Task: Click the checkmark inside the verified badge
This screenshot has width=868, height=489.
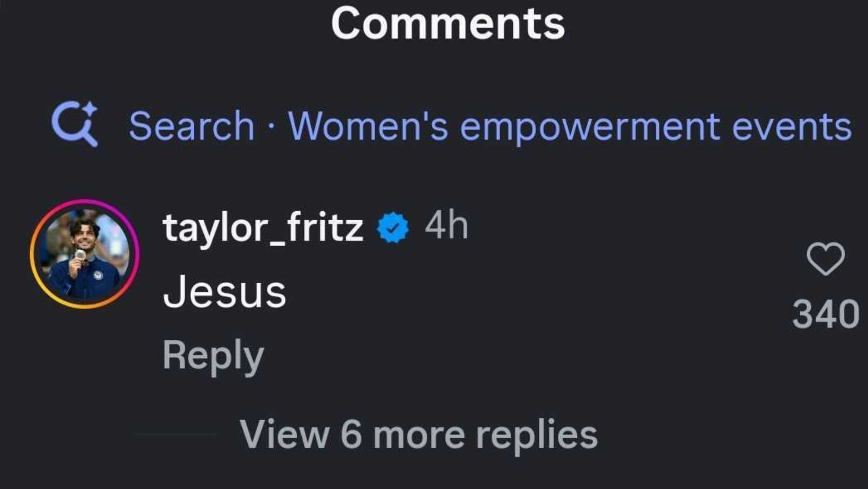Action: (x=393, y=228)
